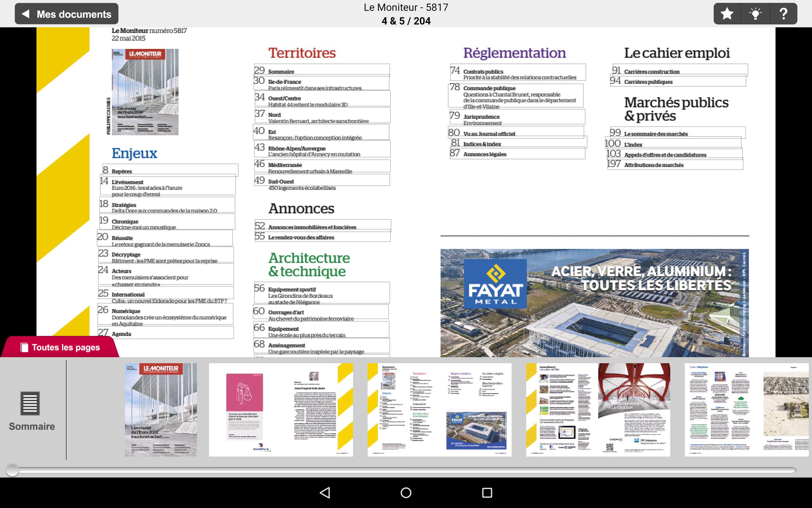Image resolution: width=812 pixels, height=508 pixels.
Task: Open page 40 Est entry
Action: pyautogui.click(x=321, y=132)
